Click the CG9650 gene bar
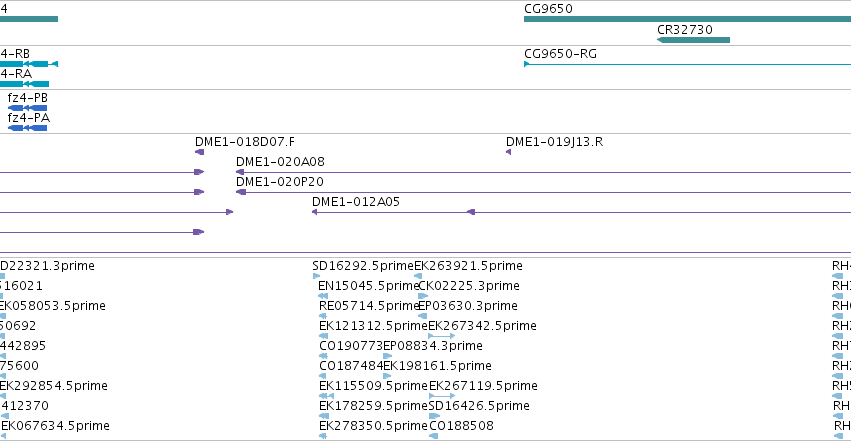This screenshot has height=441, width=851. click(687, 19)
